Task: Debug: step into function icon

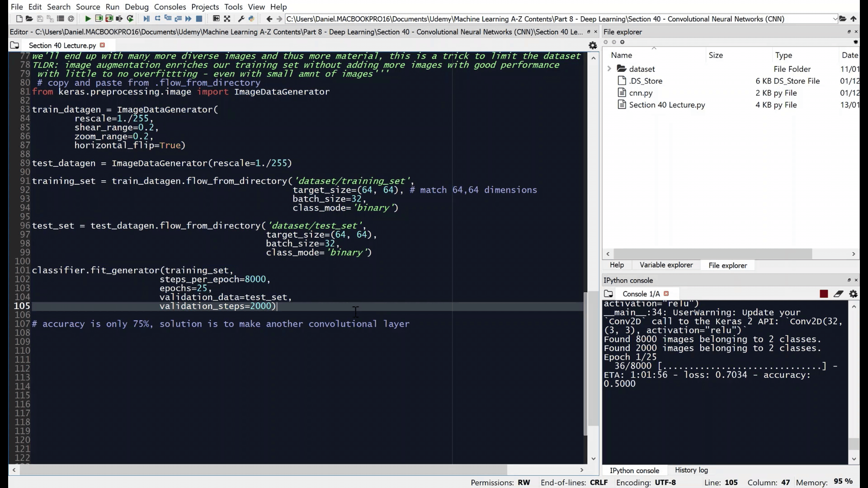Action: [x=168, y=19]
